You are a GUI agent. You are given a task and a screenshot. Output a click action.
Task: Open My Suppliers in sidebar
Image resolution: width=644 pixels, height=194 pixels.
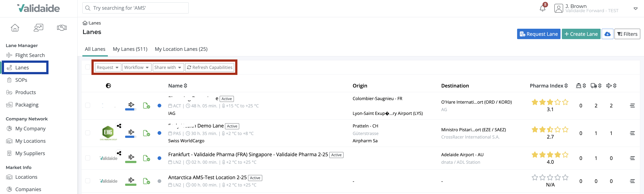[x=25, y=153]
